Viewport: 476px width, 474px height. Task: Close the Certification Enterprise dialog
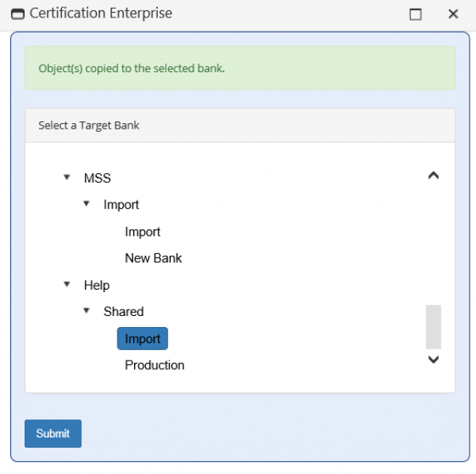(453, 14)
